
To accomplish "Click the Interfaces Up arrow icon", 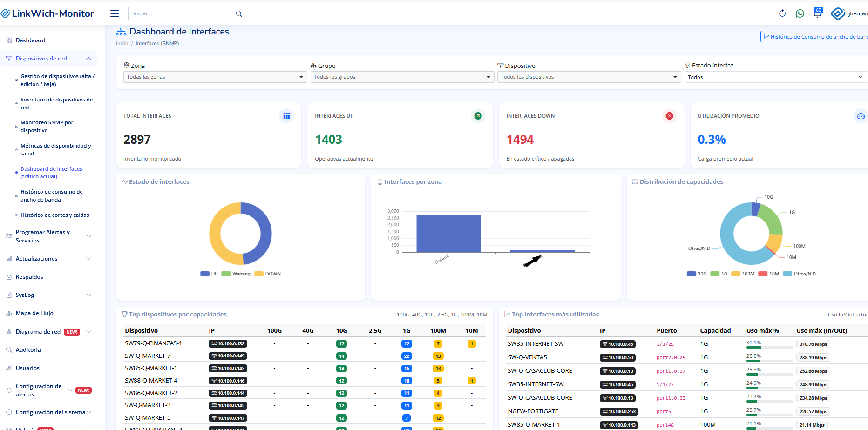I will click(478, 116).
